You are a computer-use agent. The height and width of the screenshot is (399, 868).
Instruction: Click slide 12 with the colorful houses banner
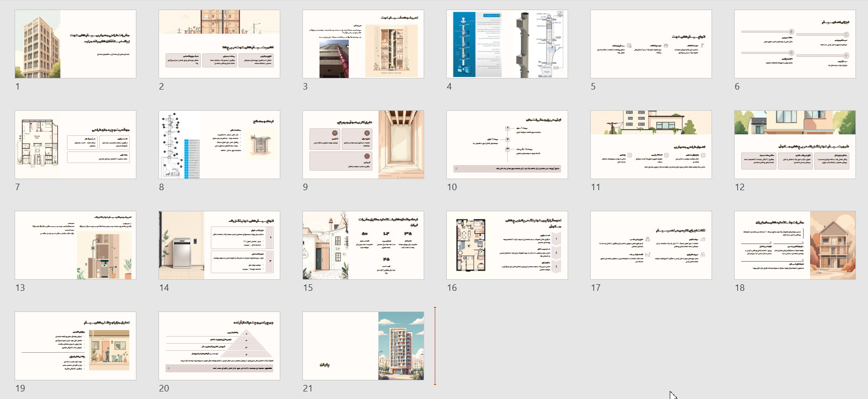795,144
